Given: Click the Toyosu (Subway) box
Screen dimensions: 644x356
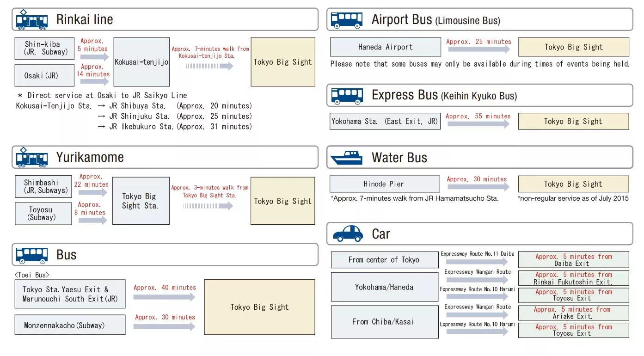Looking at the screenshot, I should [x=43, y=214].
